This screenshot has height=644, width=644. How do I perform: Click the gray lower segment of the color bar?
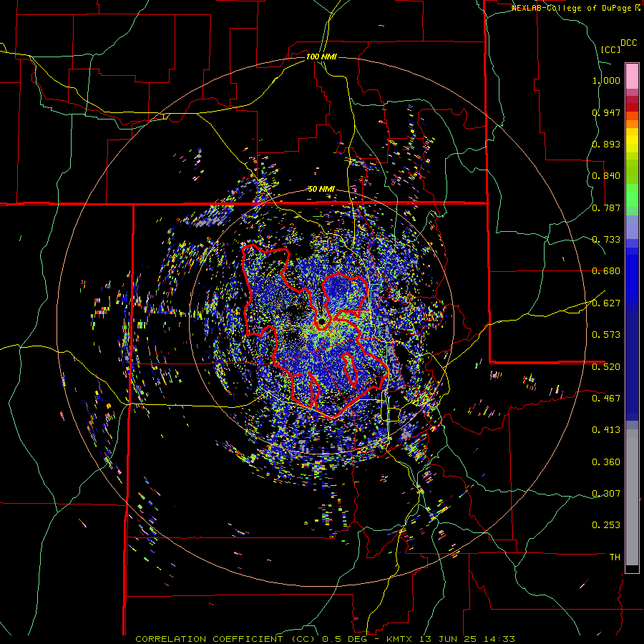[x=632, y=497]
